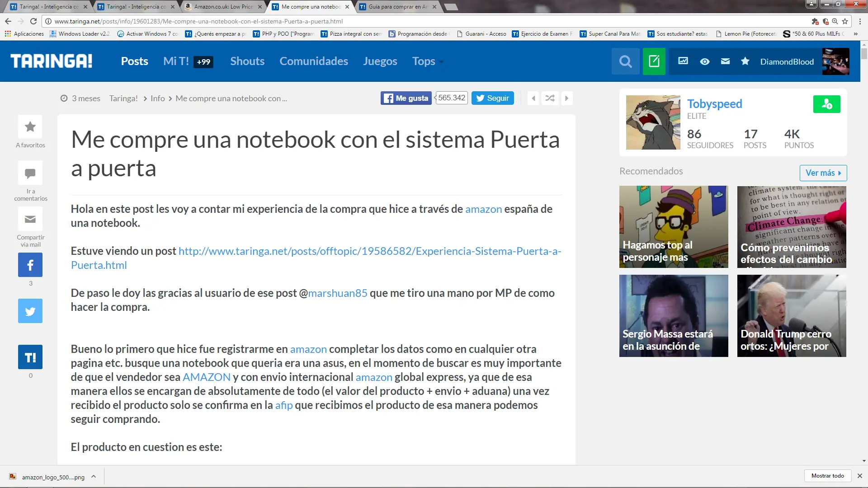Screen dimensions: 868x488
Task: Create a new post with green pencil icon
Action: 654,61
